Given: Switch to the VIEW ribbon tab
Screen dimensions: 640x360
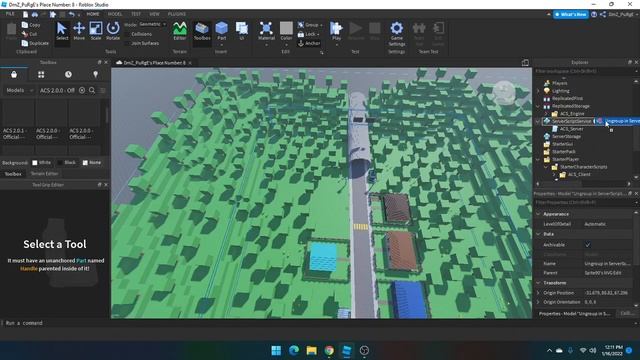Looking at the screenshot, I should pyautogui.click(x=154, y=14).
